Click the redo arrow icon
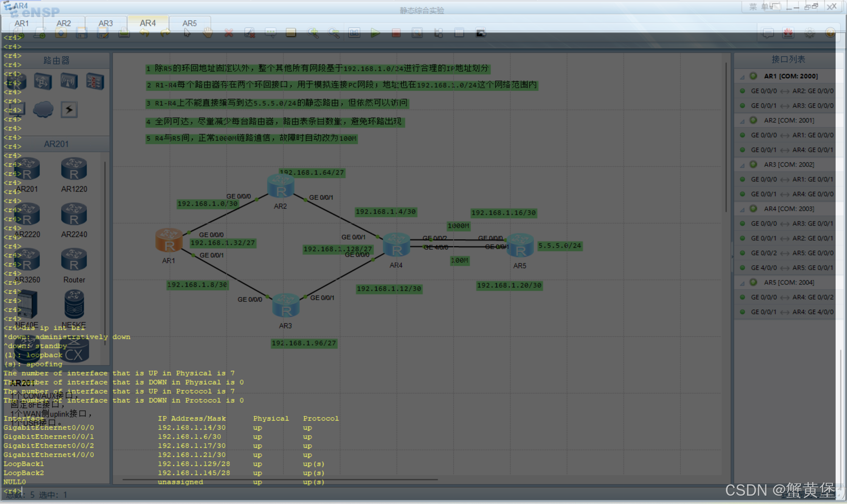 click(165, 33)
